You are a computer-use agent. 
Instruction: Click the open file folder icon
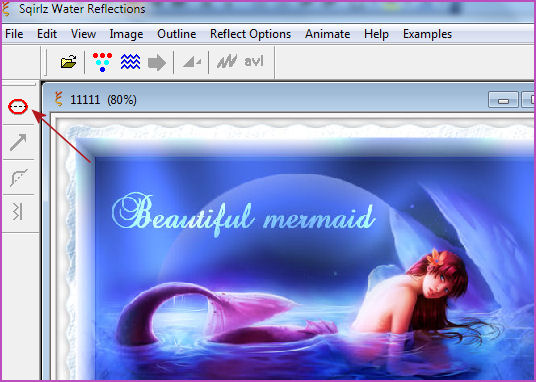(x=68, y=62)
